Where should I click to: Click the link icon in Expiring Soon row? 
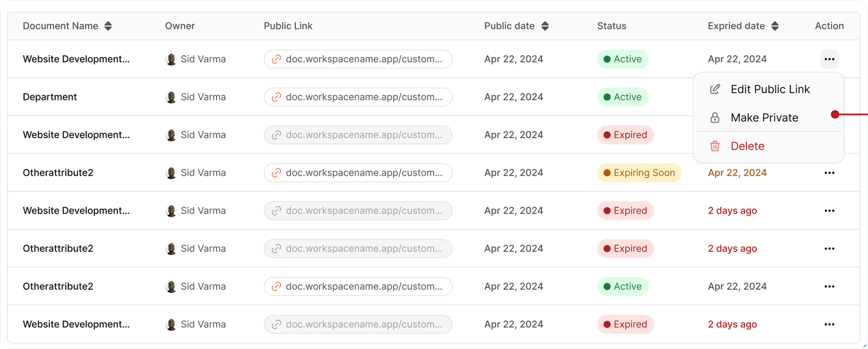pos(276,173)
